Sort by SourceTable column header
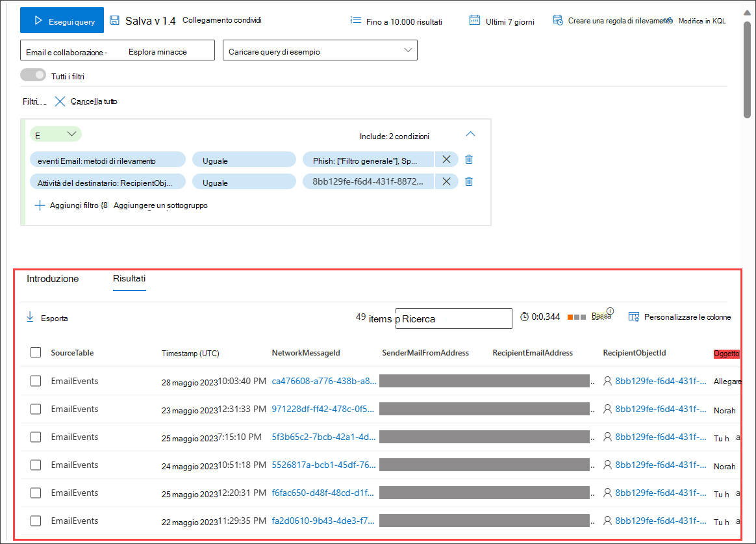This screenshot has height=544, width=756. 72,353
